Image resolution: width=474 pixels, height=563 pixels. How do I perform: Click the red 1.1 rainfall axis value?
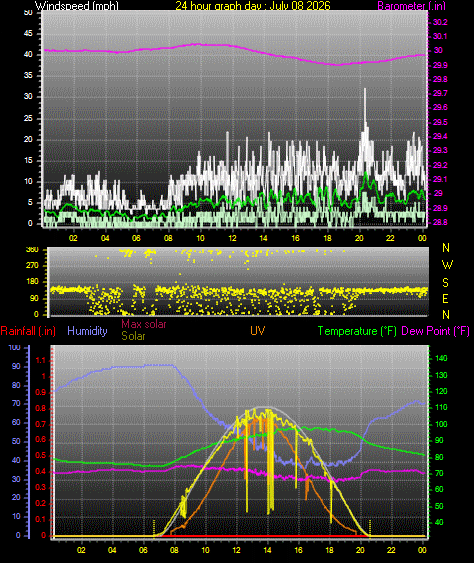(41, 360)
